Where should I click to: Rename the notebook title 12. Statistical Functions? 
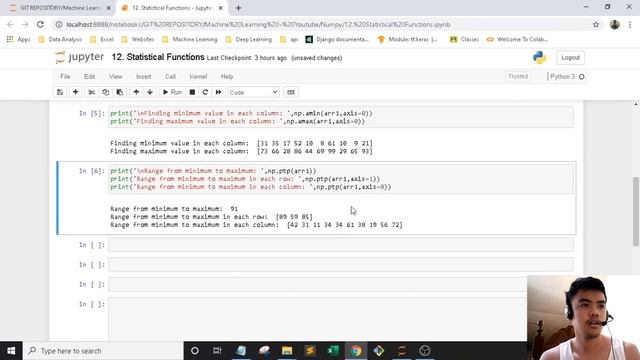tap(158, 57)
